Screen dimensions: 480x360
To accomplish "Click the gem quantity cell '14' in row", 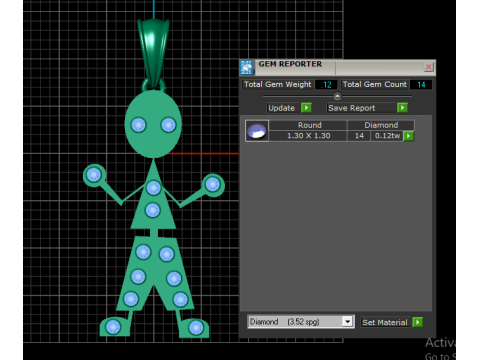I will tap(359, 136).
